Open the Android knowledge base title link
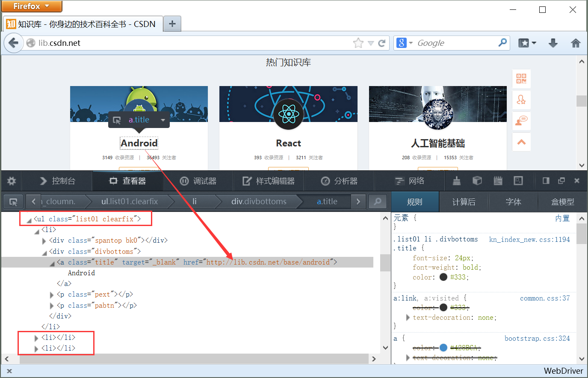 (139, 143)
